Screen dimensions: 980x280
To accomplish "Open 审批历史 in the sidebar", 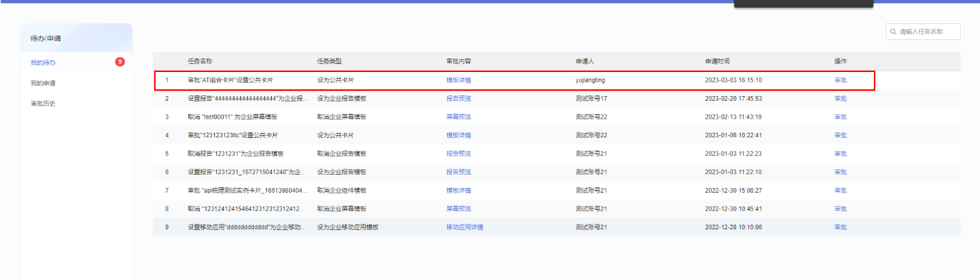I will coord(43,103).
